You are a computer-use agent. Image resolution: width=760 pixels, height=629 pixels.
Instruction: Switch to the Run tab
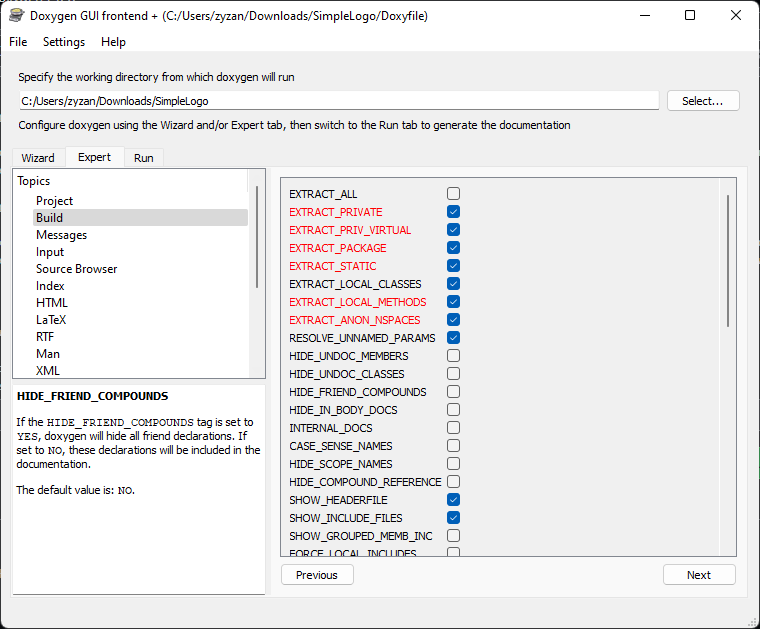[x=144, y=158]
